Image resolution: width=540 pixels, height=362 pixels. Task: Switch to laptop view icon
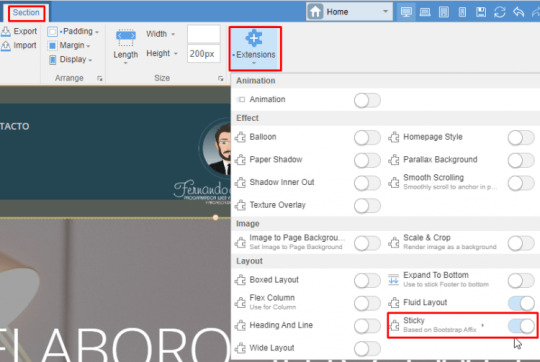(x=425, y=12)
